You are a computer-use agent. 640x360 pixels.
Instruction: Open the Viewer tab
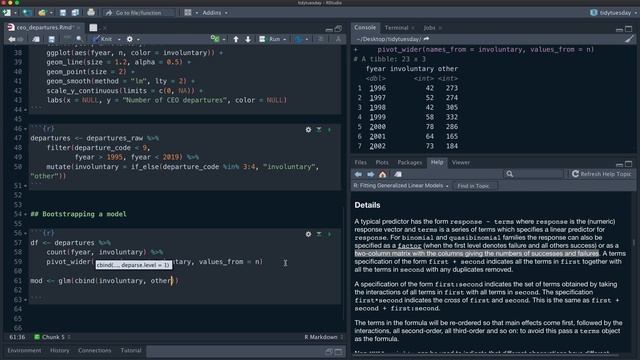click(x=461, y=162)
